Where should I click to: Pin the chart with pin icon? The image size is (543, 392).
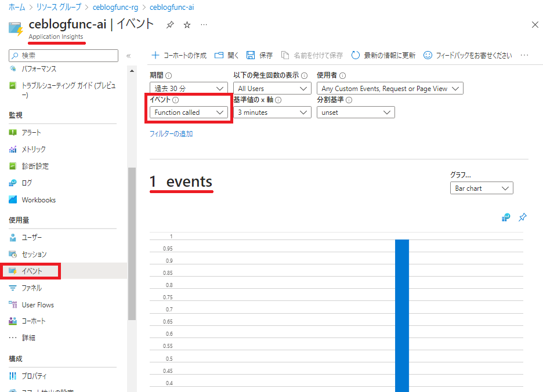(x=523, y=217)
